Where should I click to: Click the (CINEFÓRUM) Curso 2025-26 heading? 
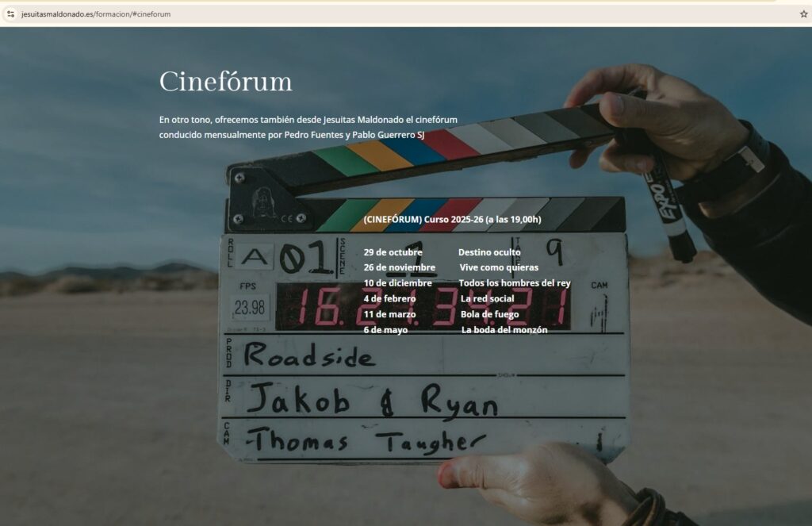pyautogui.click(x=452, y=219)
